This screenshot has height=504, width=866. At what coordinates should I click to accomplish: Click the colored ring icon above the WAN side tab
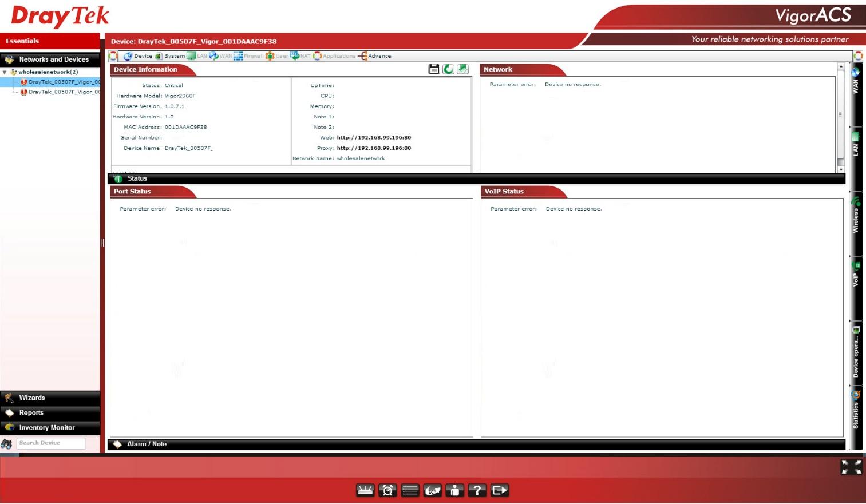tap(858, 56)
